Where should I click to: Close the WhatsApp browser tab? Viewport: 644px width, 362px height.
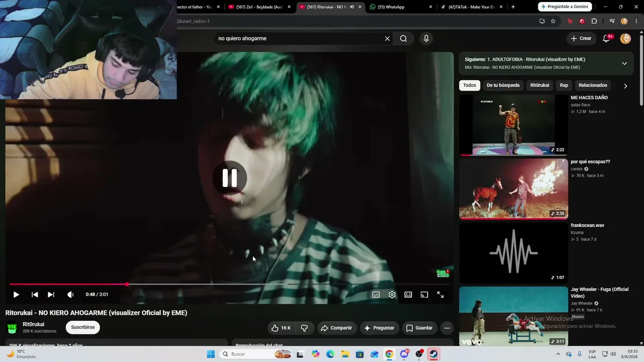(x=431, y=7)
